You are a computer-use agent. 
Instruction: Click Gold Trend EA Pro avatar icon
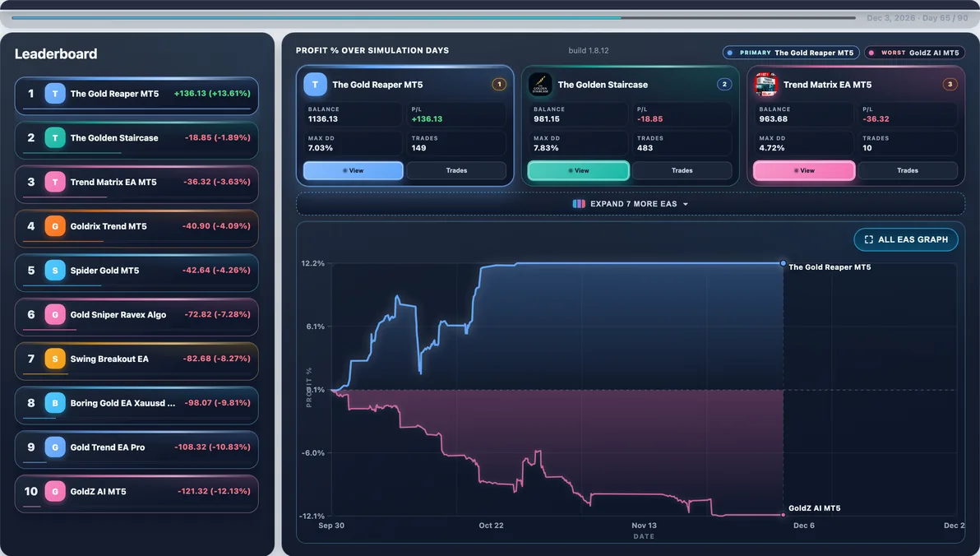pos(55,447)
